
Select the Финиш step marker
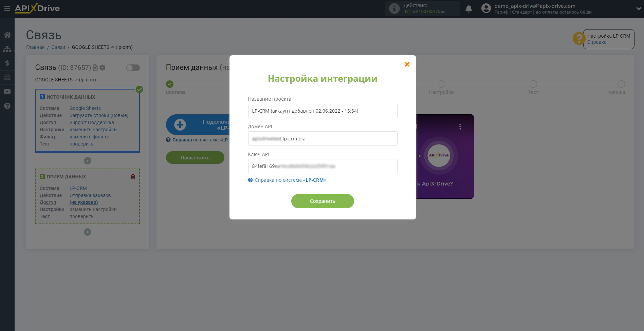click(x=621, y=84)
